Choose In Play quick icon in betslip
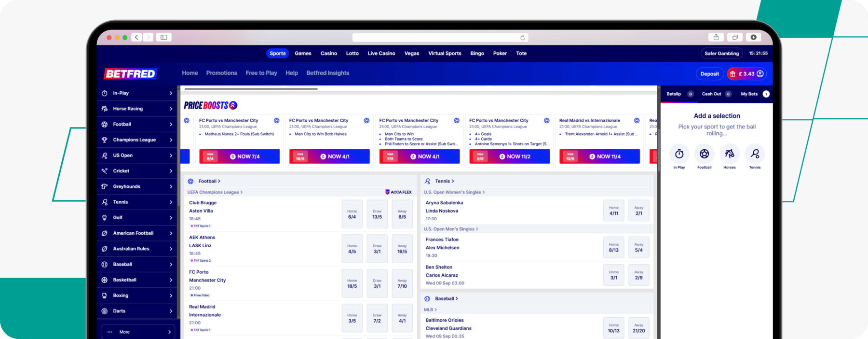868x339 pixels. tap(679, 154)
